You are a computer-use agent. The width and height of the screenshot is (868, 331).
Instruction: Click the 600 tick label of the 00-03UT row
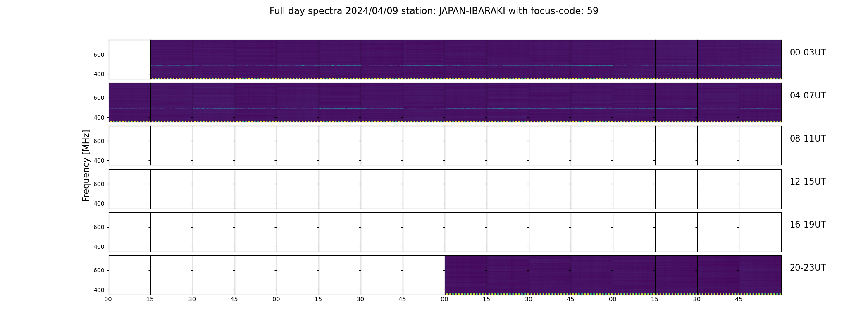coord(99,55)
